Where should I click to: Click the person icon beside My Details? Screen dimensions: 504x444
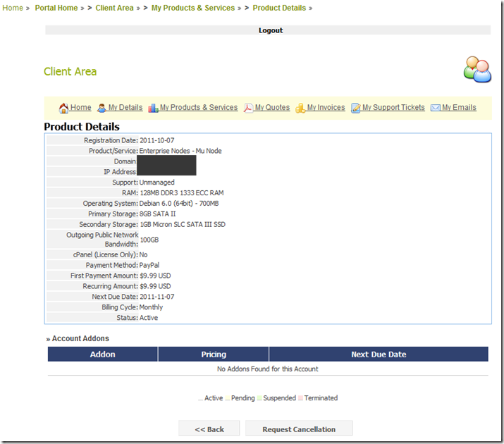(102, 108)
